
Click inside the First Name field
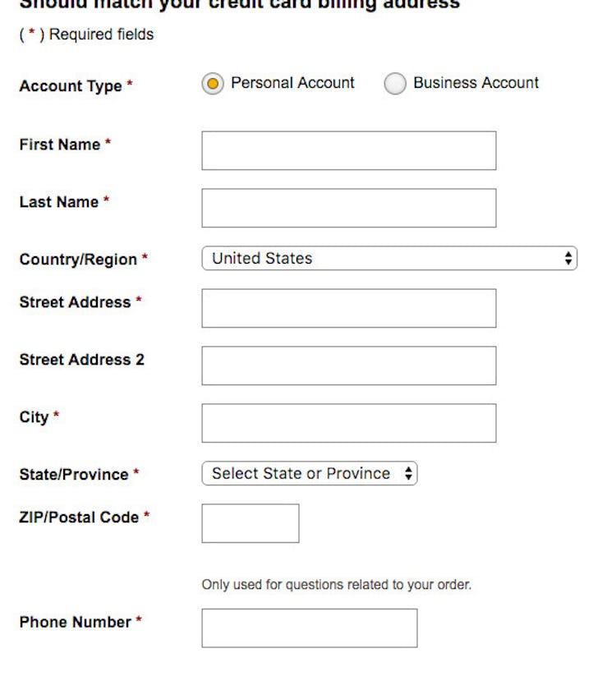pos(348,150)
